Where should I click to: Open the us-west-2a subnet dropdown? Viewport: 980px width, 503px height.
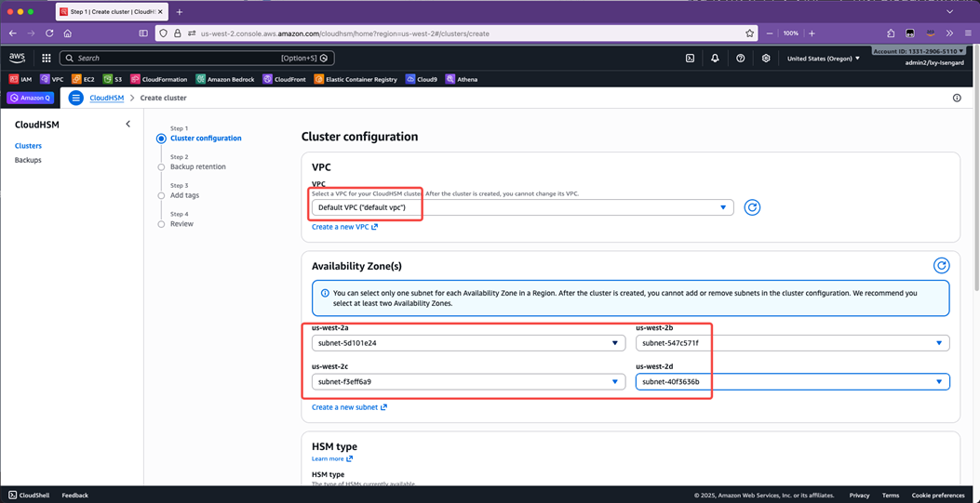point(468,343)
